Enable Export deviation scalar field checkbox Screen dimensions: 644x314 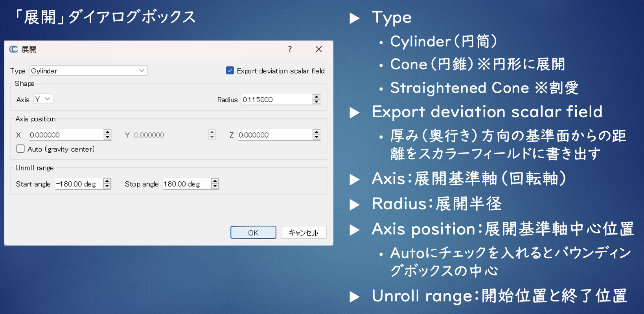230,71
